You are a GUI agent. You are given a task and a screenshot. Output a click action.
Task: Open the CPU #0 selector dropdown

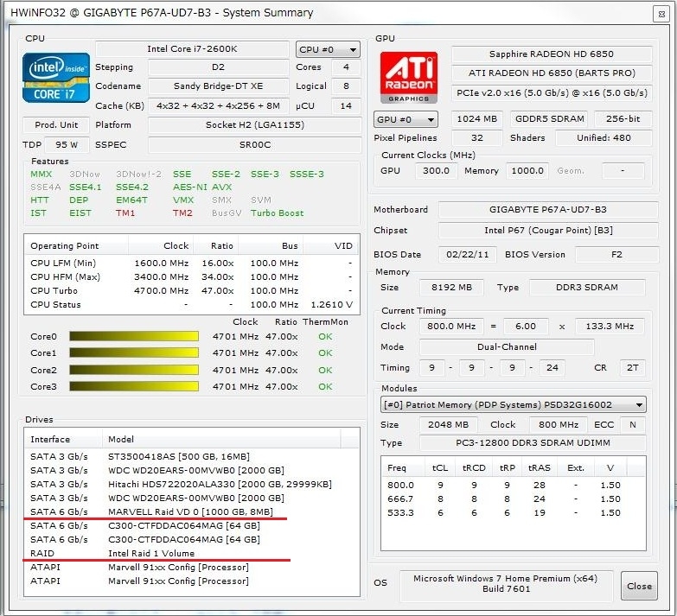[x=328, y=49]
